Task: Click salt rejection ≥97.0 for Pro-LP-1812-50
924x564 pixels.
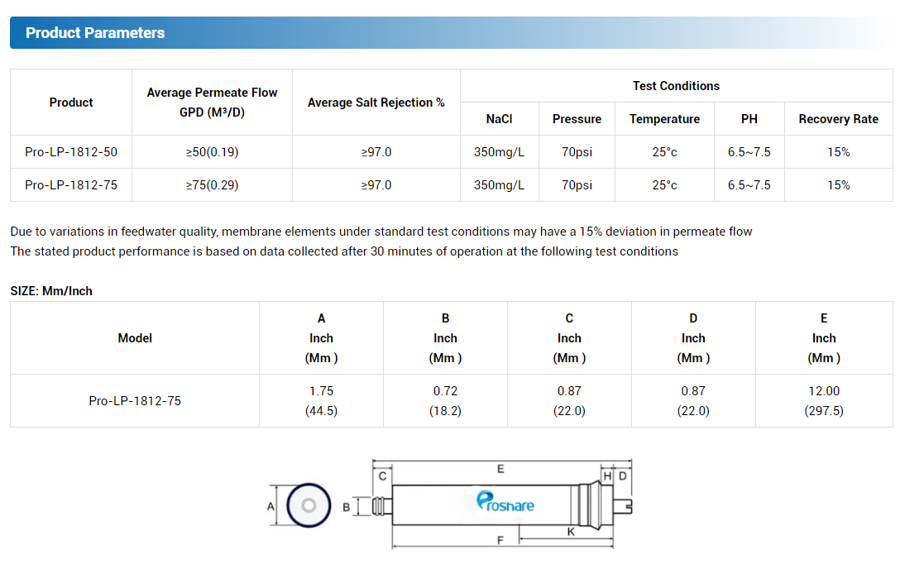Action: tap(376, 152)
